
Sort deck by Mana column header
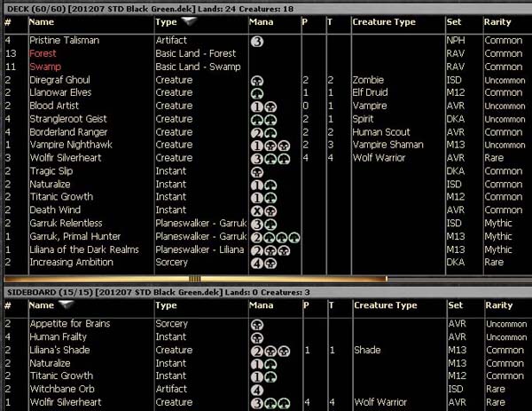(261, 22)
